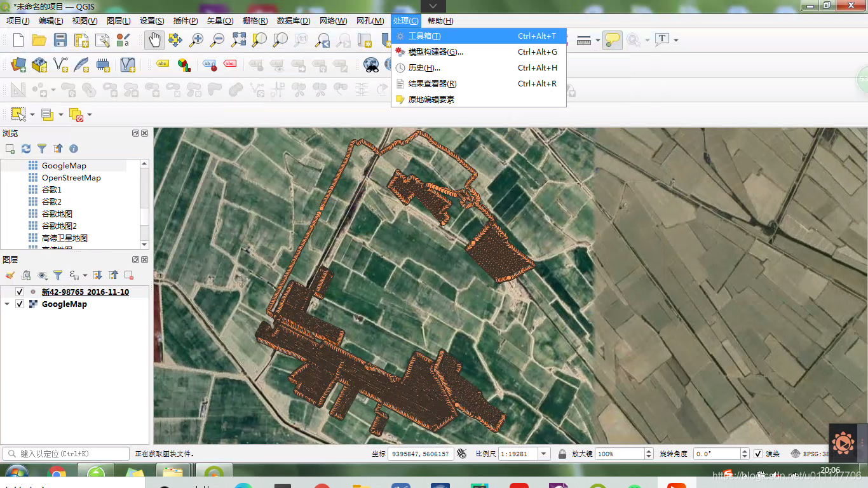Select 谷歌地图2 in Browser panel
The height and width of the screenshot is (488, 868).
(x=59, y=226)
